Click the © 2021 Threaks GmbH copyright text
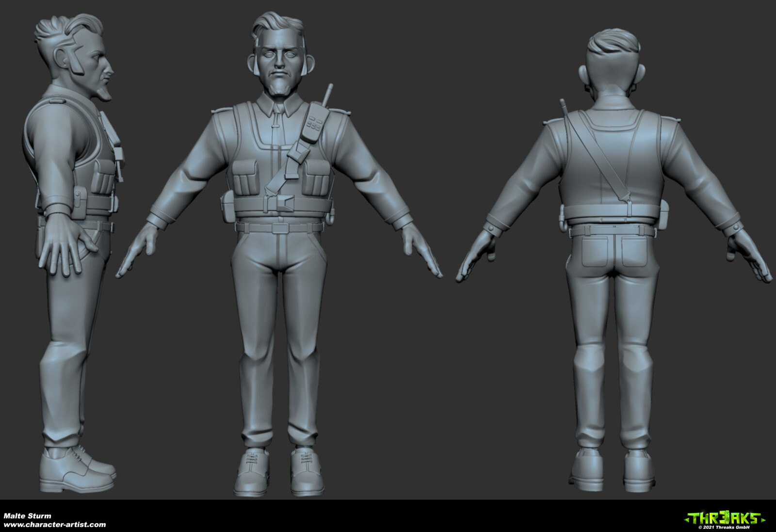 click(x=724, y=527)
